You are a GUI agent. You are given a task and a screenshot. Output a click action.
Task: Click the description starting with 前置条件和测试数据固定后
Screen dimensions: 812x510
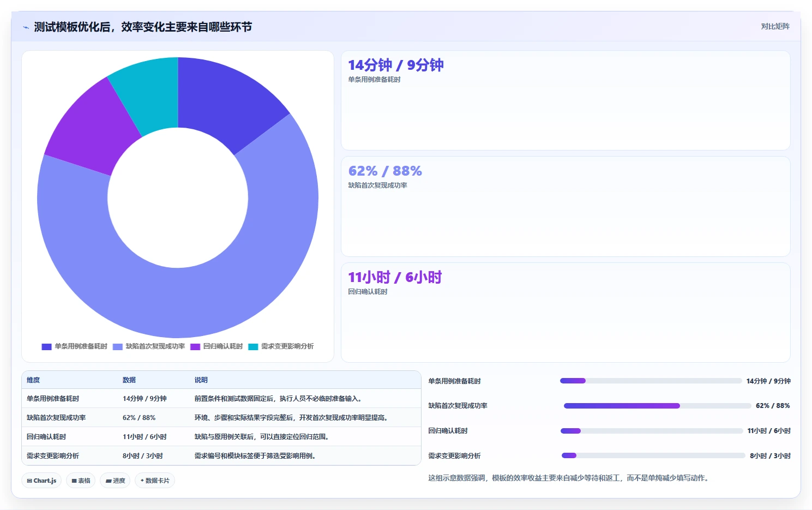tap(279, 399)
